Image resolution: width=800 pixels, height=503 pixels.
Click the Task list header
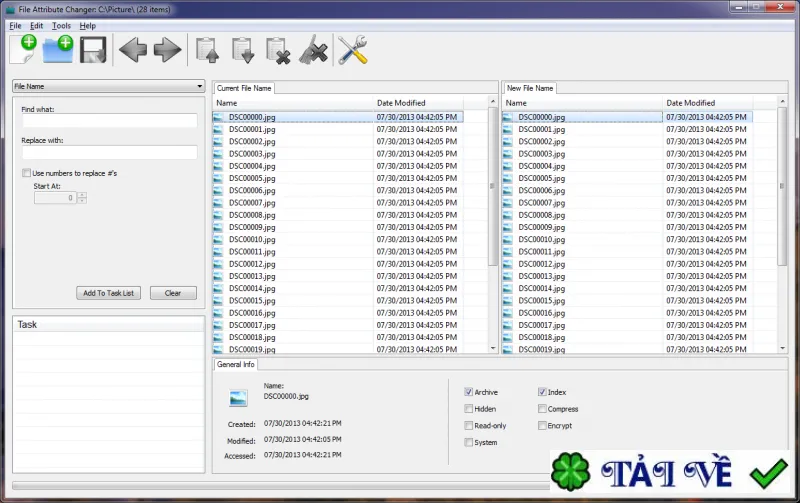tap(109, 324)
